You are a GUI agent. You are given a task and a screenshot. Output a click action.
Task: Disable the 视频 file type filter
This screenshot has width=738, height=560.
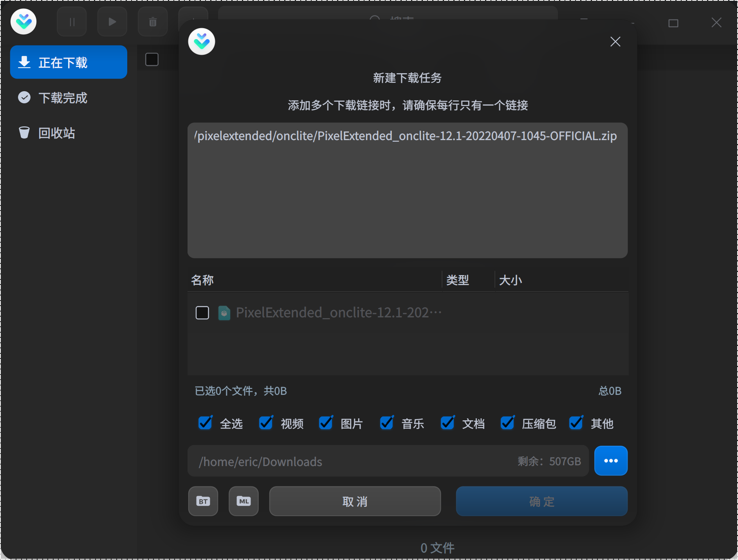coord(266,423)
